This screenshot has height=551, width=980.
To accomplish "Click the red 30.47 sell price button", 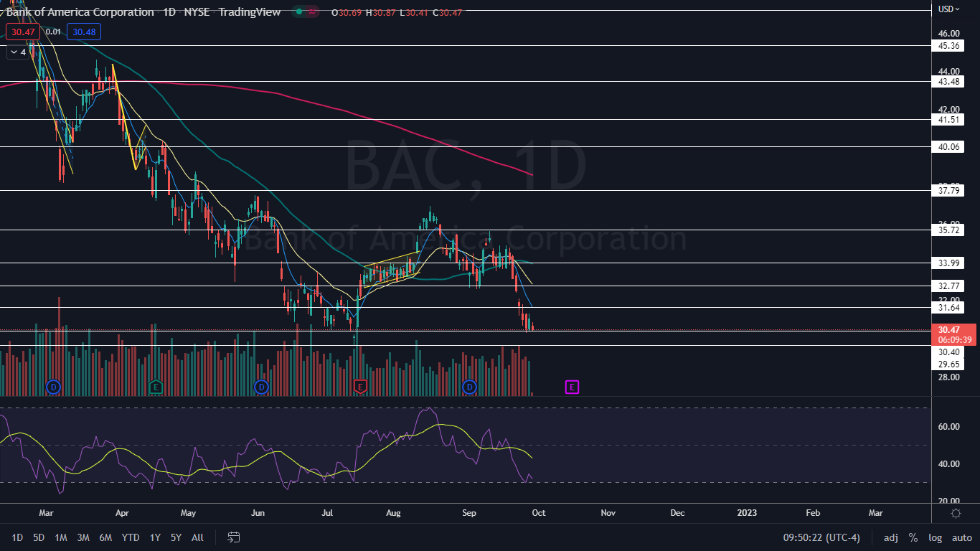I will click(23, 32).
